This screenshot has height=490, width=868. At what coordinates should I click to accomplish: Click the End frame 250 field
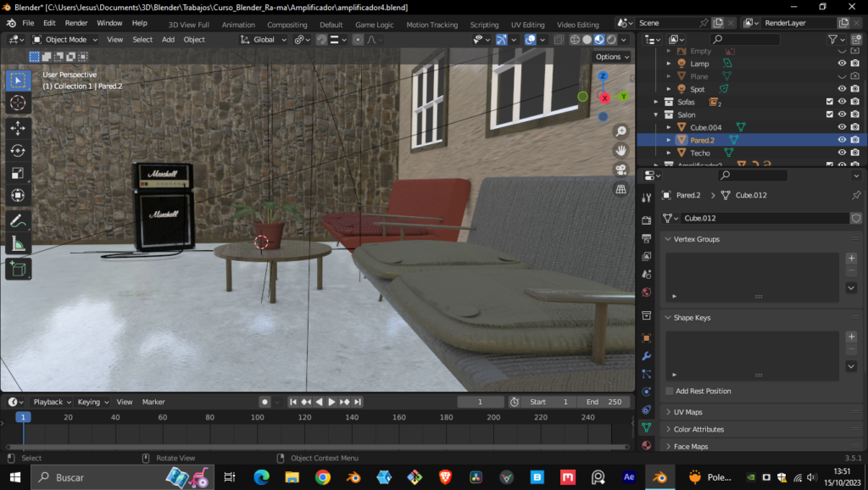pyautogui.click(x=604, y=402)
